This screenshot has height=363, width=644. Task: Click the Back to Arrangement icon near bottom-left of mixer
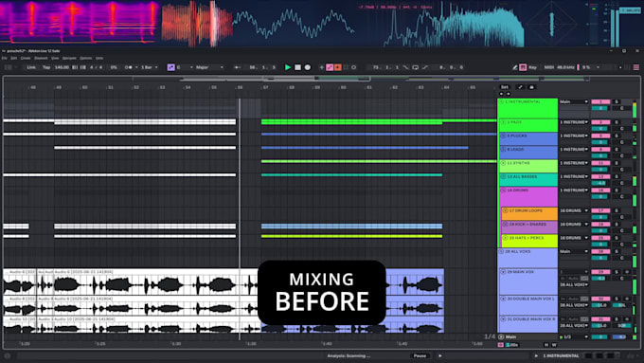(501, 345)
